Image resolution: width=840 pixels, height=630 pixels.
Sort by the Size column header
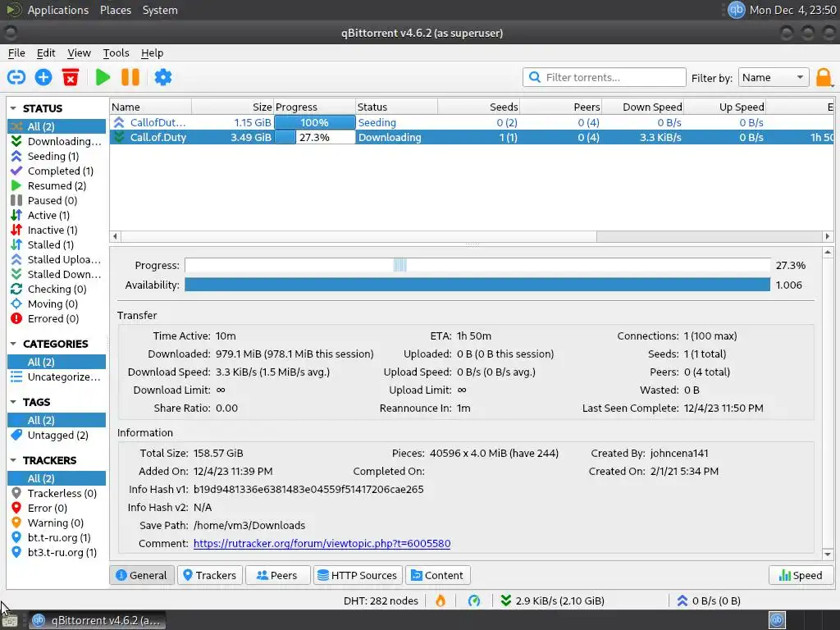point(232,107)
